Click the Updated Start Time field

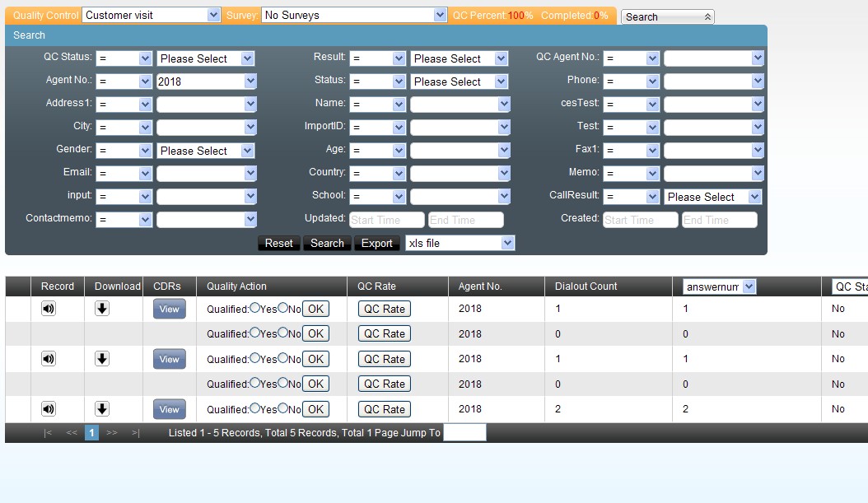[x=386, y=220]
